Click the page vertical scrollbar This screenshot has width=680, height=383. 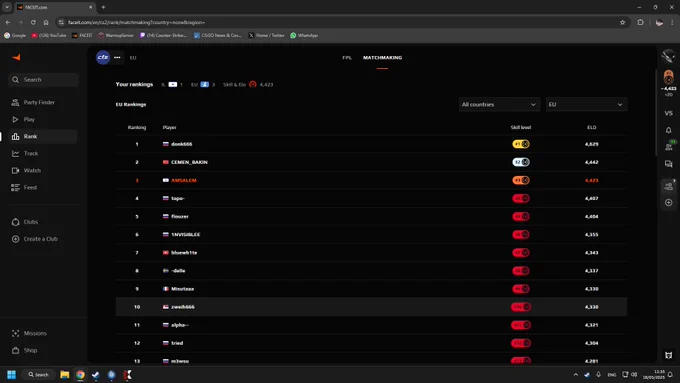click(655, 113)
